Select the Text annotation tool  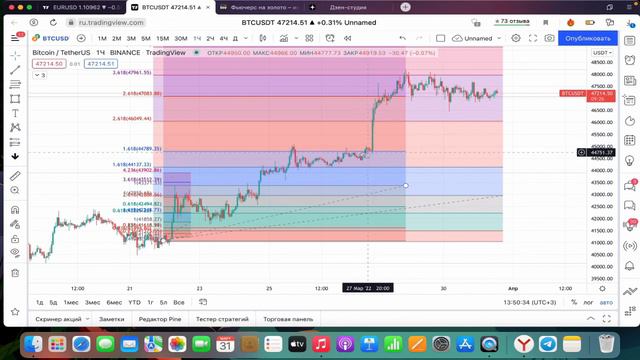click(x=15, y=113)
